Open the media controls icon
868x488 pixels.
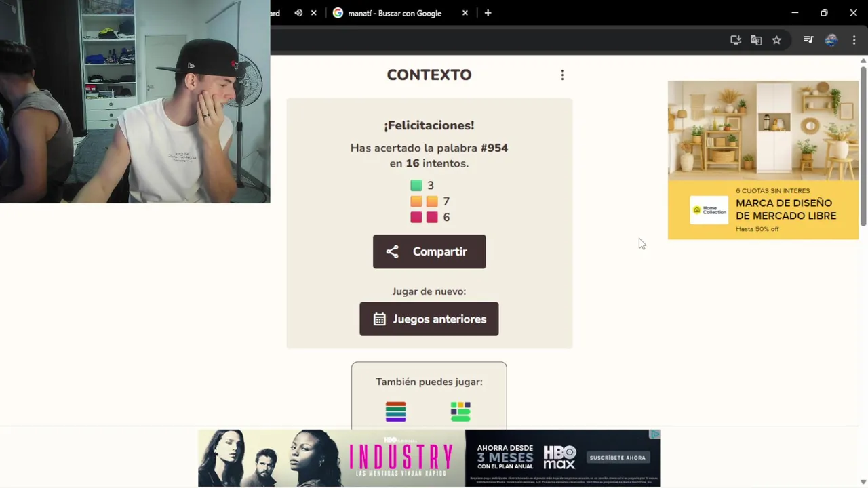(808, 40)
